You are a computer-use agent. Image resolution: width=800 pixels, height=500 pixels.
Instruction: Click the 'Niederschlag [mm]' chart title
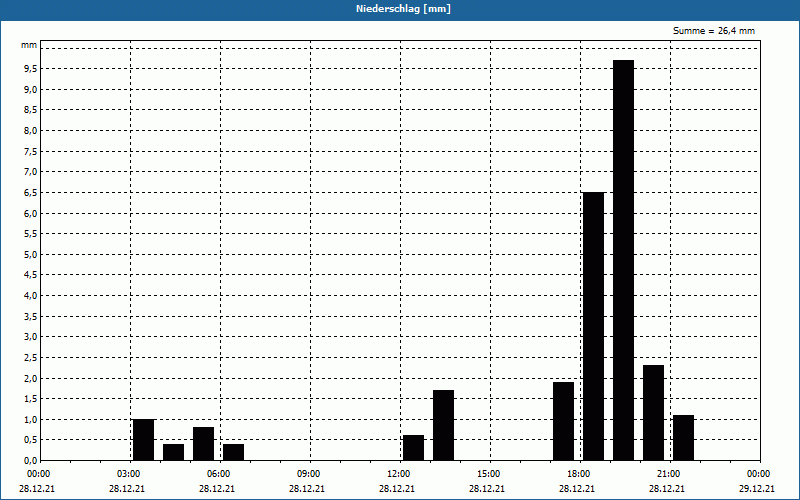point(403,9)
